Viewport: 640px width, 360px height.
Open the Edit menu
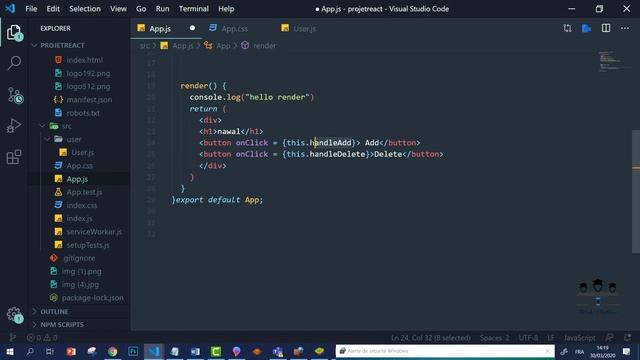(x=53, y=9)
